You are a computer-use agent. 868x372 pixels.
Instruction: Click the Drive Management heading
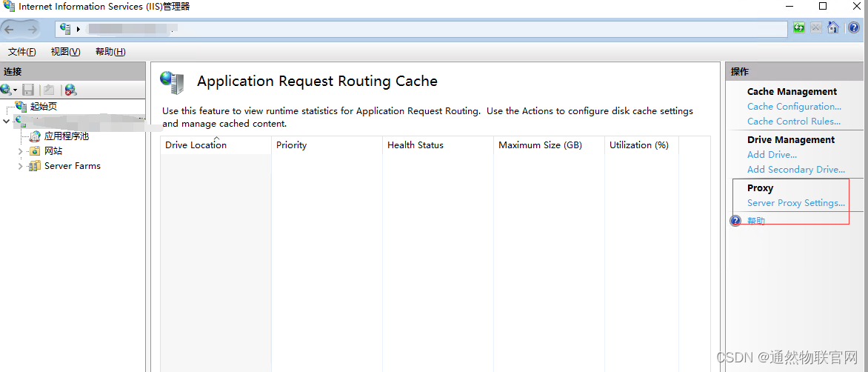791,139
